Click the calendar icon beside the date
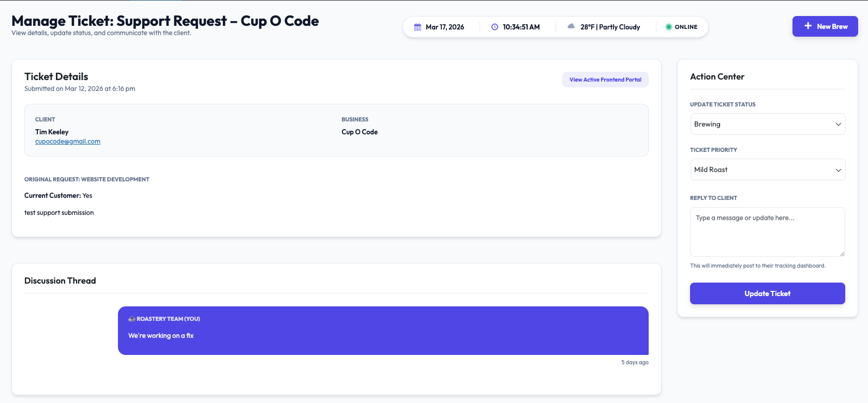868x403 pixels. click(x=417, y=27)
